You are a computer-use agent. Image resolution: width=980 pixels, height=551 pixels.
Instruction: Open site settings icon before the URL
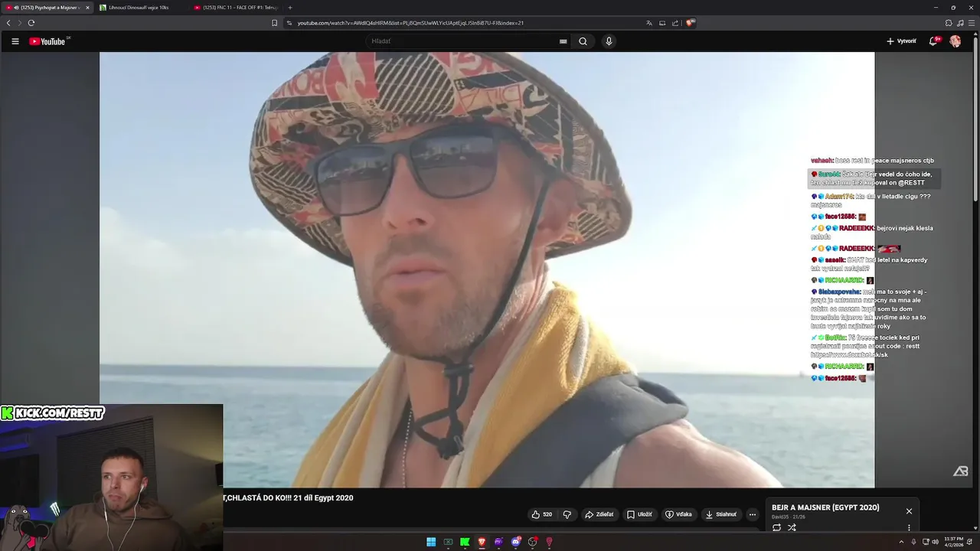coord(289,23)
